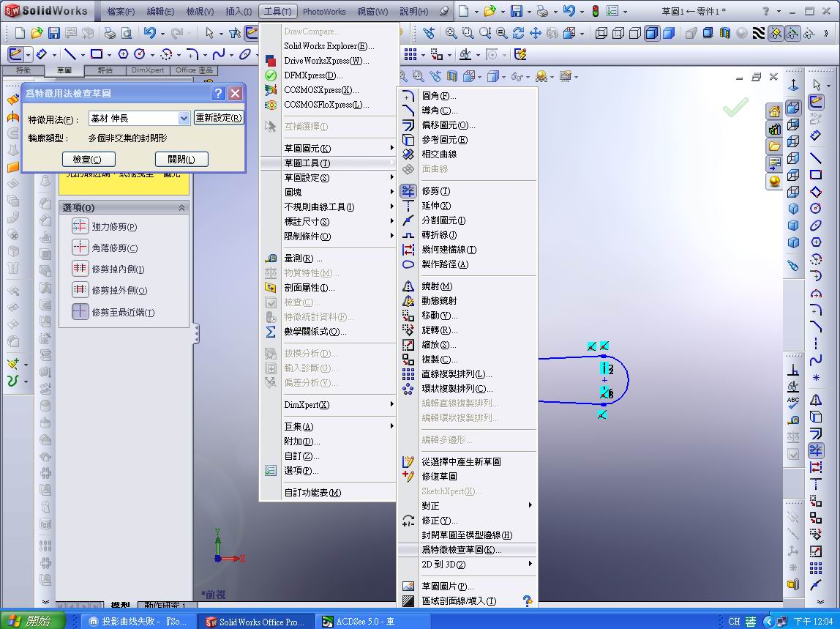Click the home icon in task pane
Viewport: 840px width, 629px height.
coord(774,111)
